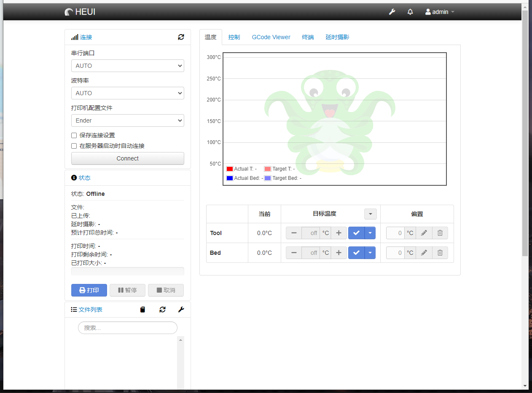Click the SD card icon in the file list panel
Screen dimensions: 532x393
point(142,310)
